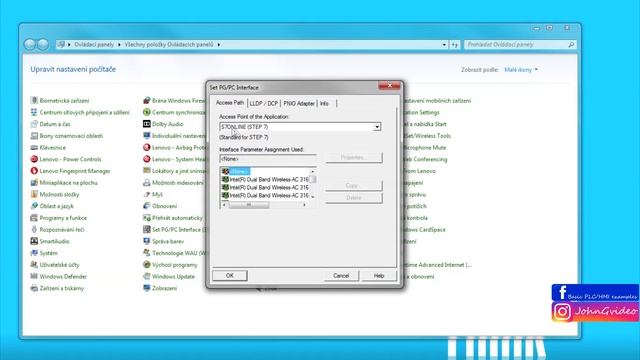Open the Klávesnice keyboard icon
This screenshot has width=640, height=360.
(34, 147)
